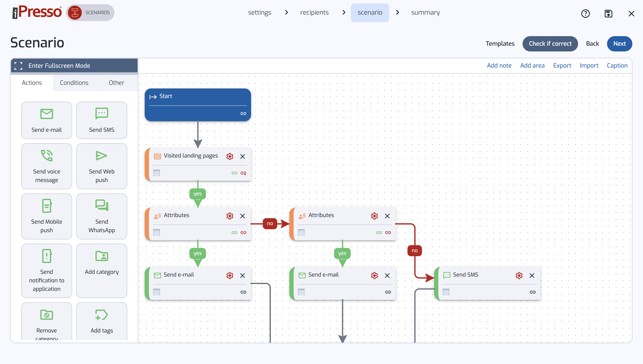This screenshot has width=643, height=364.
Task: Open the Caption legend dropdown
Action: pyautogui.click(x=617, y=65)
